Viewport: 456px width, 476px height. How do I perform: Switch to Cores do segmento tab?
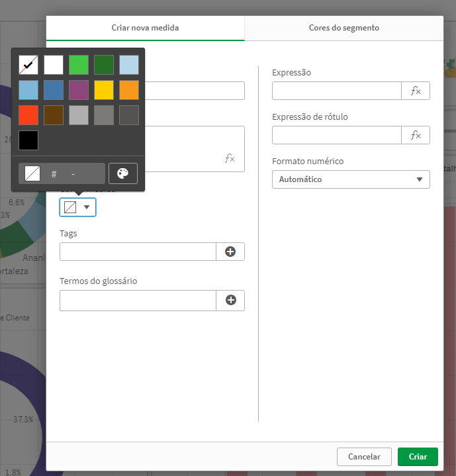click(x=344, y=28)
